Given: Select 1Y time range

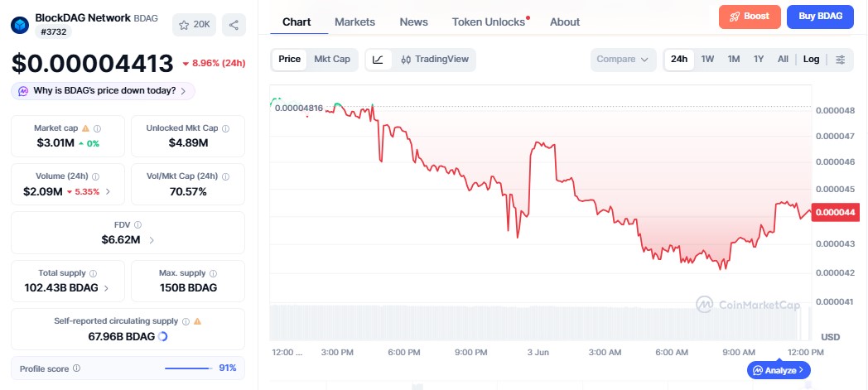Looking at the screenshot, I should [759, 59].
